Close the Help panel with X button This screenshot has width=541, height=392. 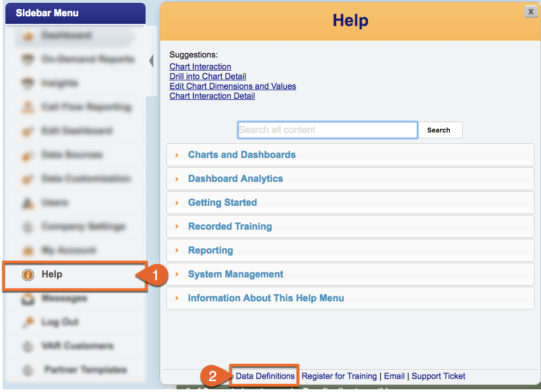tap(530, 11)
